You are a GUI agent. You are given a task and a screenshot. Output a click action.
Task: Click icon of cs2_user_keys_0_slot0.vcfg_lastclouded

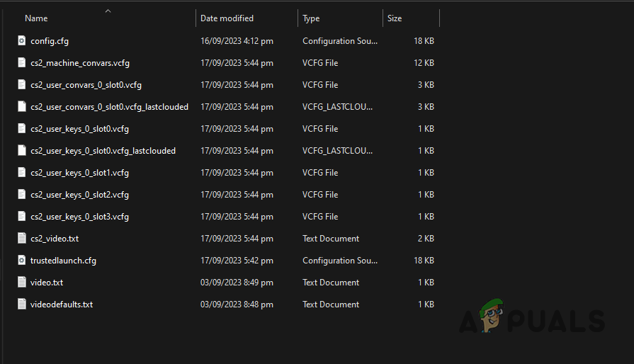click(22, 150)
